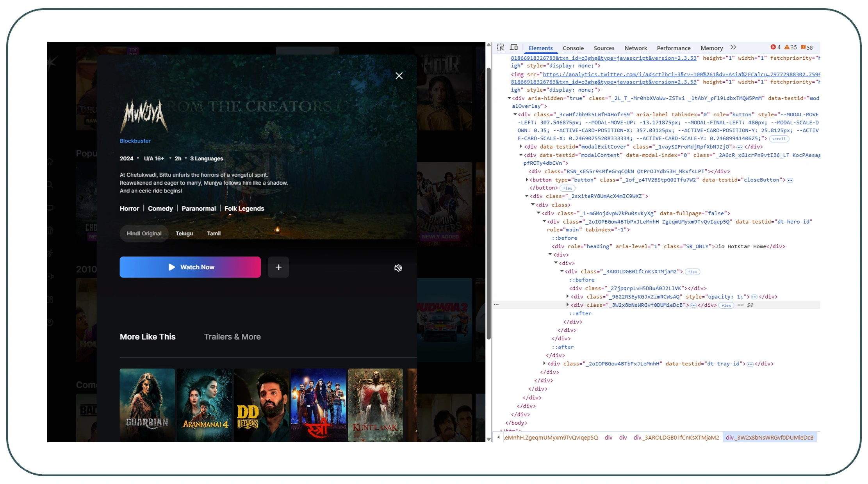Show more DevTools tabs chevron

[x=733, y=48]
